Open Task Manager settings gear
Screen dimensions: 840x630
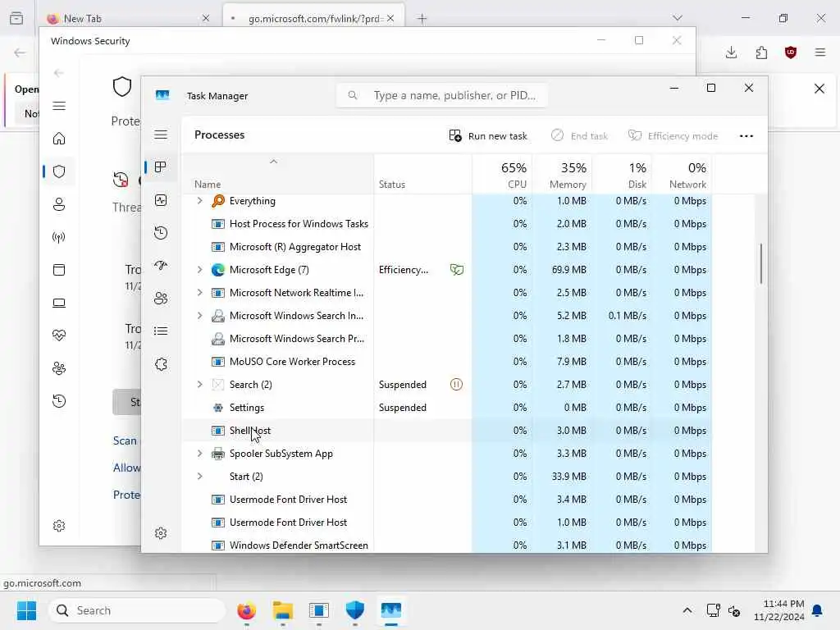[161, 533]
